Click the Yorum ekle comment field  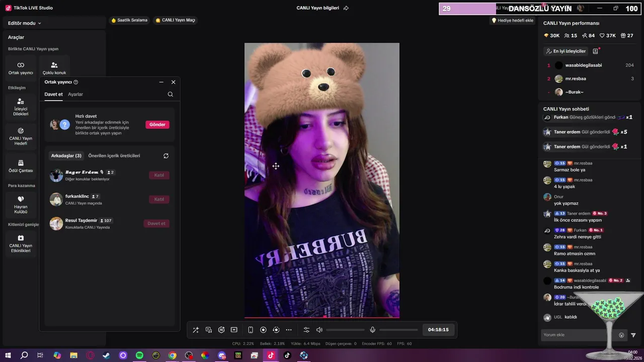click(x=579, y=335)
